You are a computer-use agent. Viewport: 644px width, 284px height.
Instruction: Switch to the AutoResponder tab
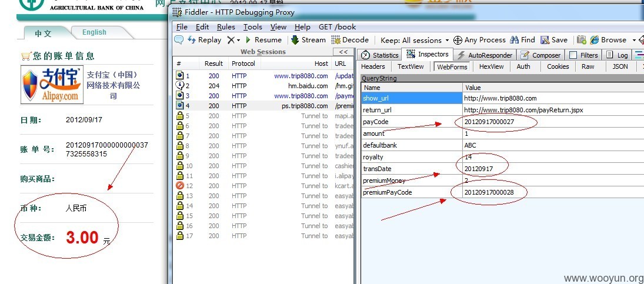click(x=485, y=55)
